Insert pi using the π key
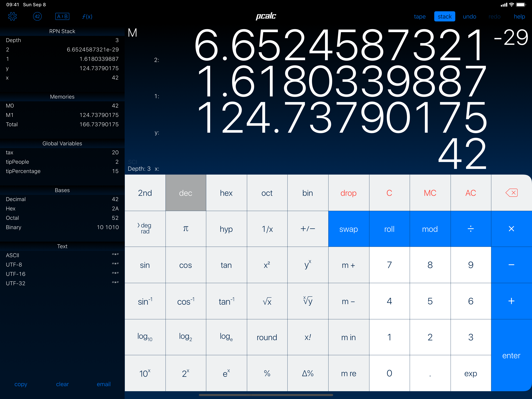Screen dimensions: 532x399 (x=185, y=229)
